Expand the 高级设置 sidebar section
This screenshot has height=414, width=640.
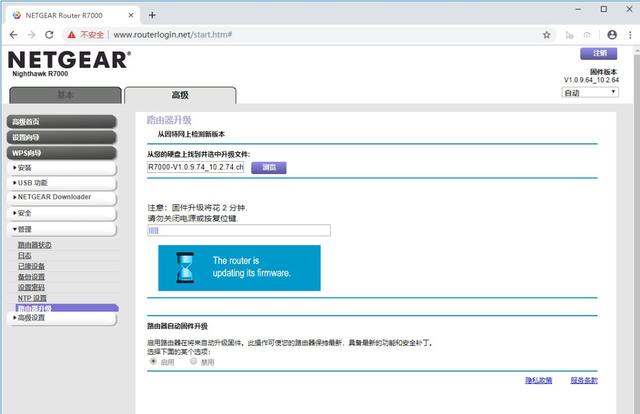coord(62,318)
